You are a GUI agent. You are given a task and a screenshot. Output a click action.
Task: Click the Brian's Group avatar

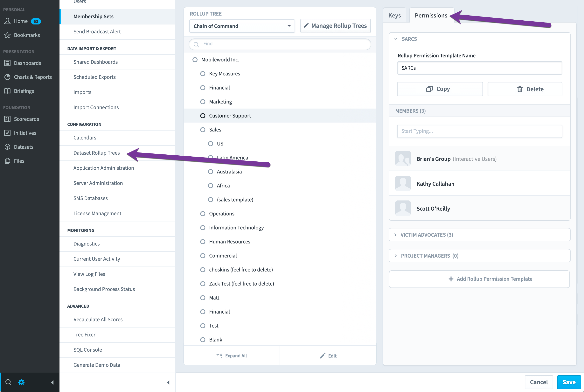coord(403,159)
